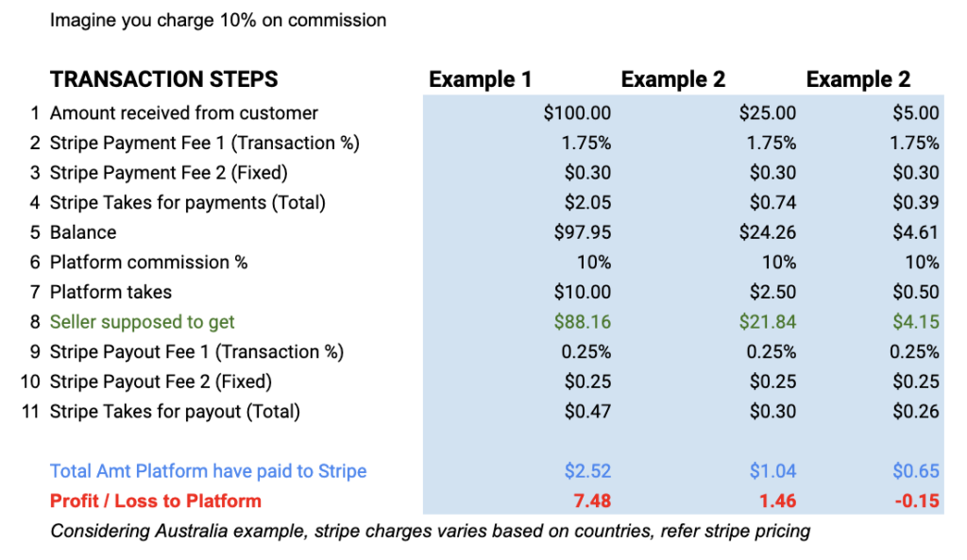The image size is (967, 560).
Task: Click the 'TRANSACTION STEPS' header cell
Action: (163, 79)
